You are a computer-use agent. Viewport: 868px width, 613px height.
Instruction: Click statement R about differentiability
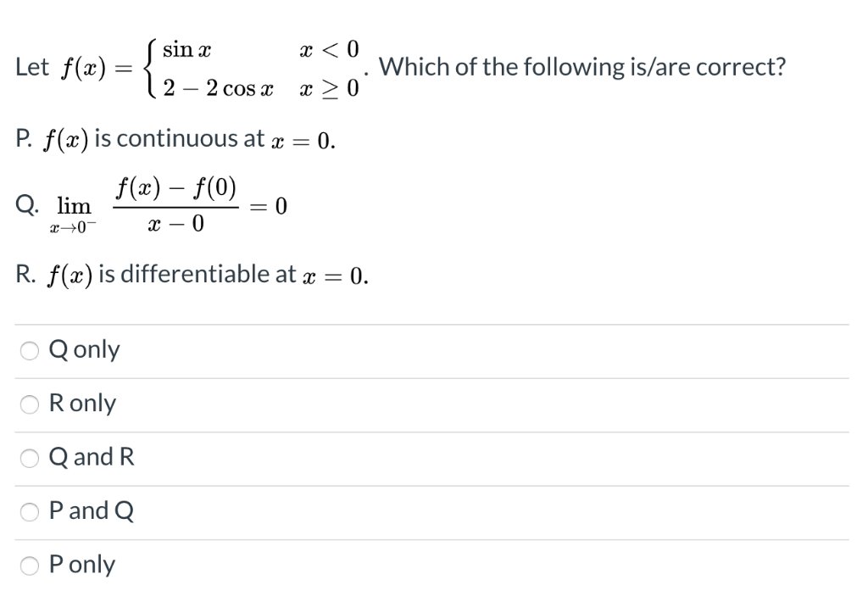click(191, 273)
